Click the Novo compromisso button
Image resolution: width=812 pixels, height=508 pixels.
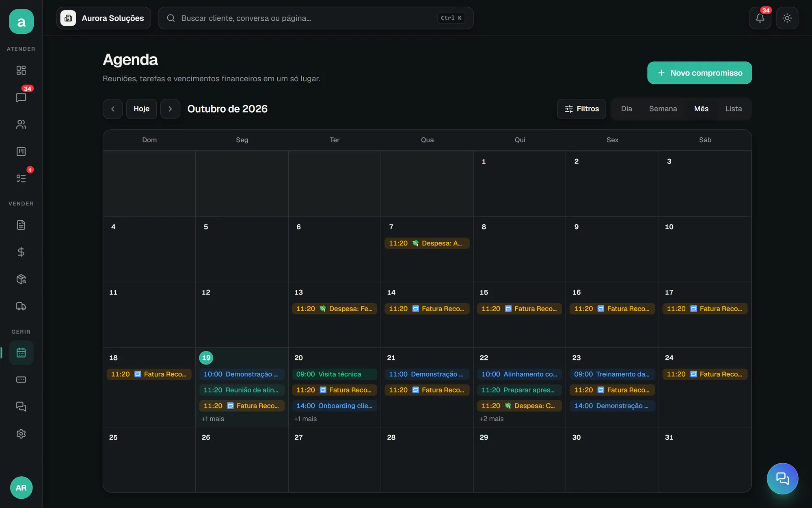point(700,73)
